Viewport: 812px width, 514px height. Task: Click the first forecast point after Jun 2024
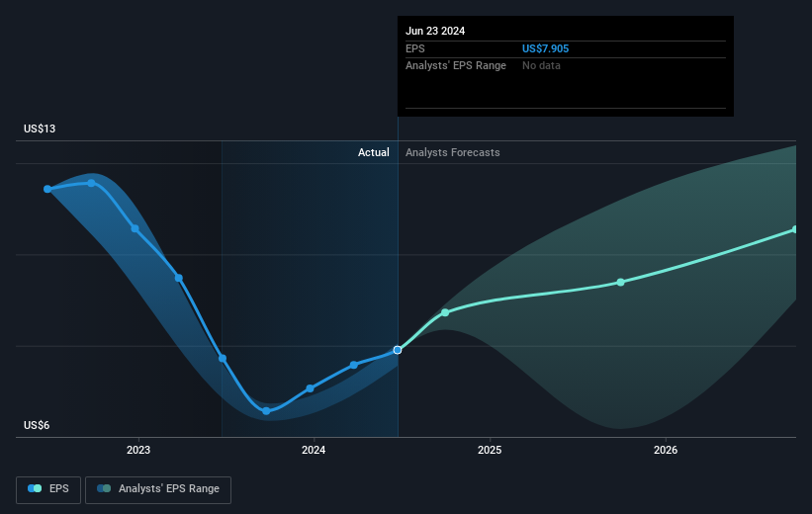pyautogui.click(x=445, y=312)
